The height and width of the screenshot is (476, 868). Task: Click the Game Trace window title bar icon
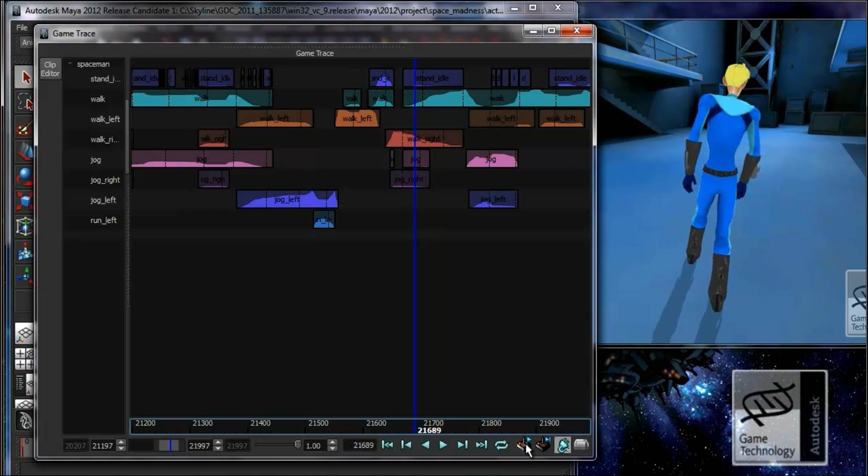(x=44, y=33)
